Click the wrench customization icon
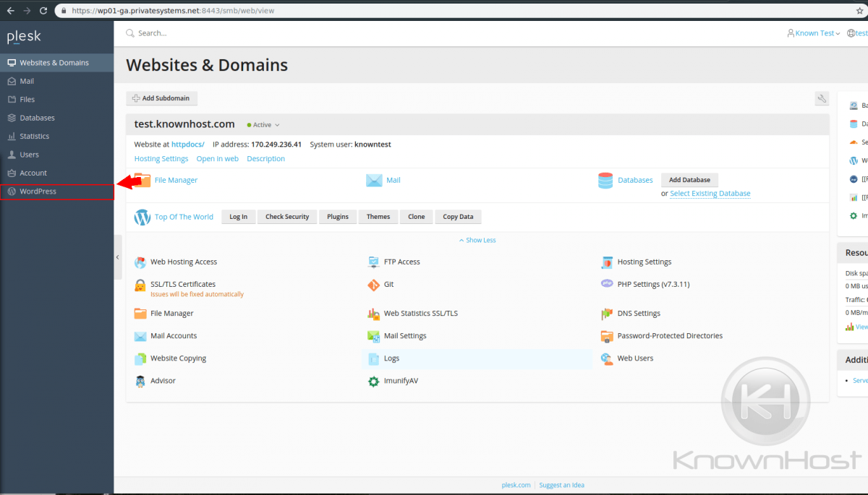 822,98
